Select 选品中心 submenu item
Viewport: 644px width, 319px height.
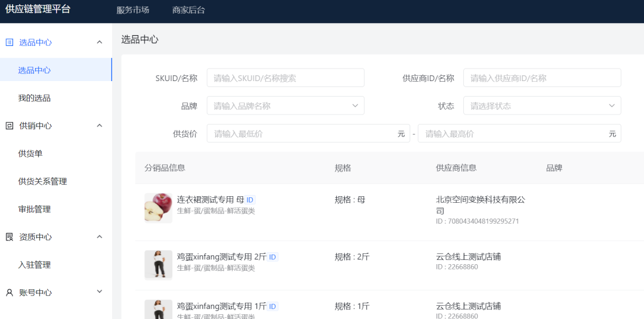(56, 70)
